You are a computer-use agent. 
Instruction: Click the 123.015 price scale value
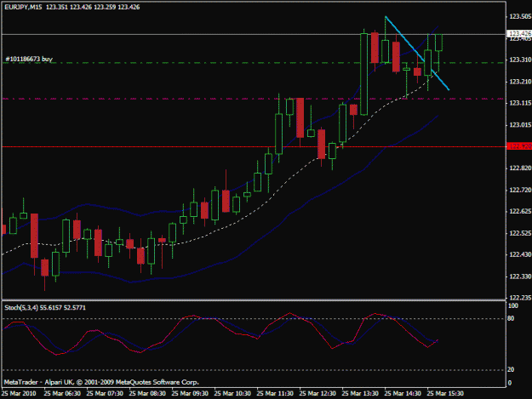(520, 125)
